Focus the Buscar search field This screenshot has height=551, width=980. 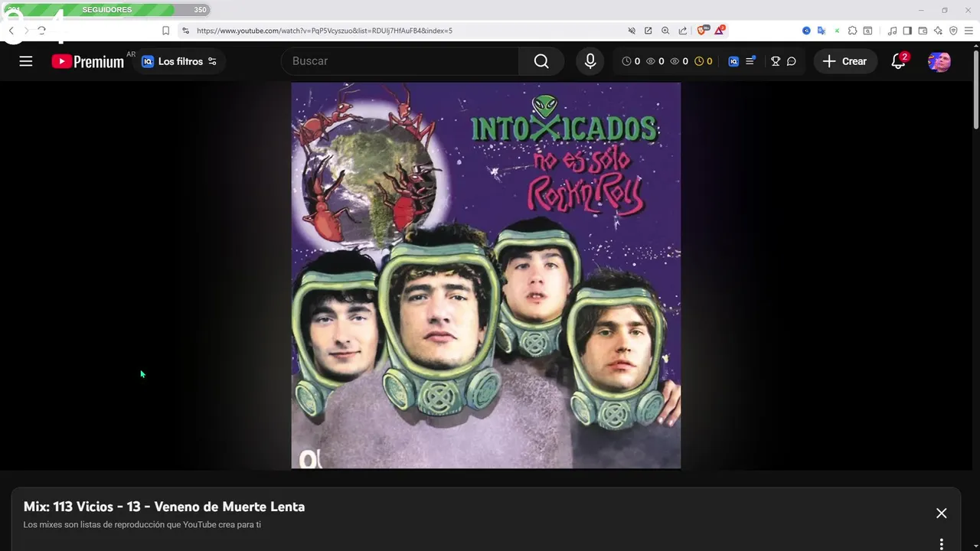[x=400, y=61]
